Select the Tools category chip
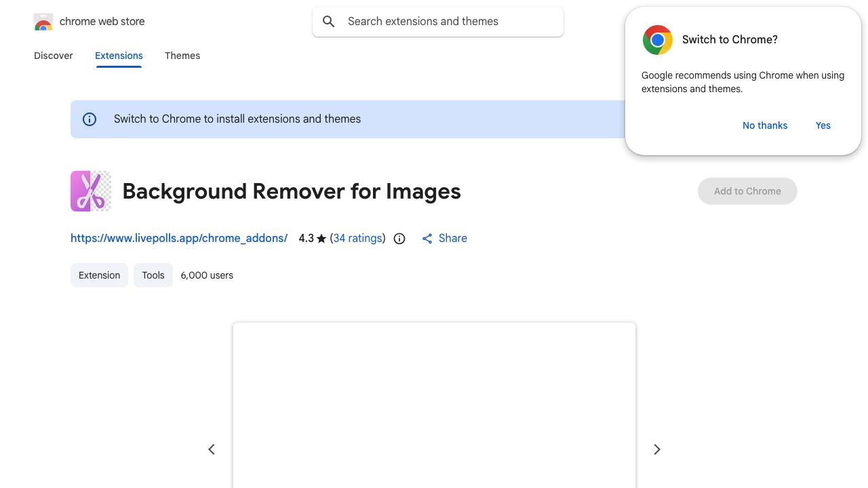 153,275
